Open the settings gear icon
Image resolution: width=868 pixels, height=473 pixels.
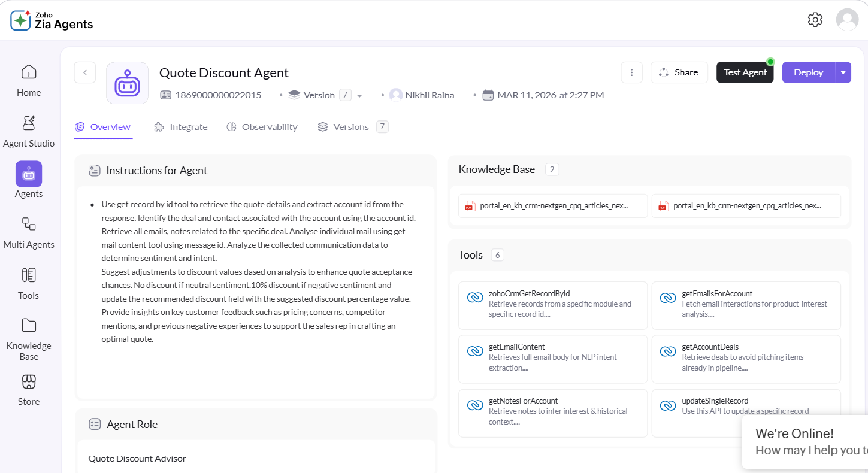click(815, 20)
